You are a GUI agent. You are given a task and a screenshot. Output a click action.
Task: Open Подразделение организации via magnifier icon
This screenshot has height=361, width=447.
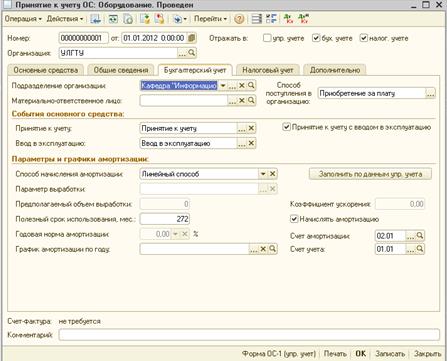(251, 86)
